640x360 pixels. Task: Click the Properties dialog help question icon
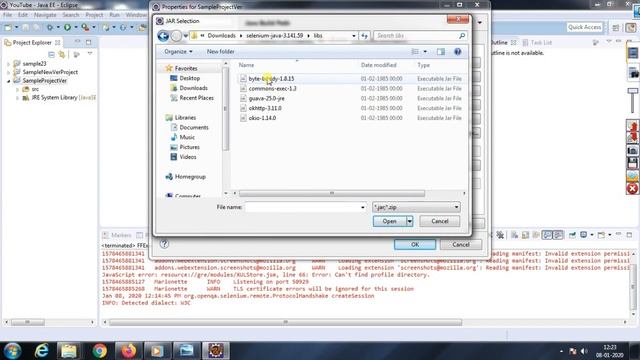pos(164,244)
